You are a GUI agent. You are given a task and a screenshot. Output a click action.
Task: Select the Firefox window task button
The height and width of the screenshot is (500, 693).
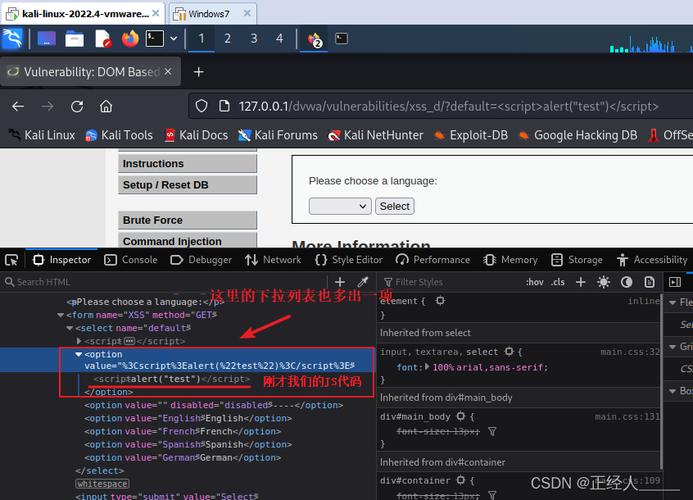(315, 39)
